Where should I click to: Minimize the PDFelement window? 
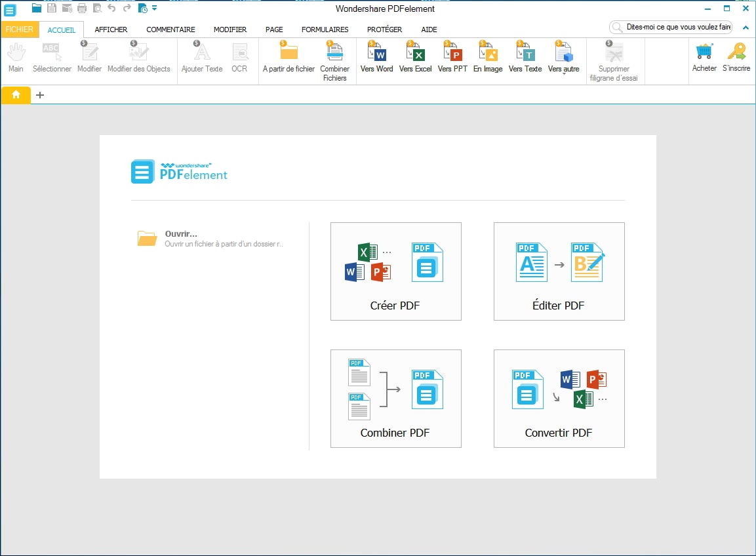pyautogui.click(x=707, y=9)
